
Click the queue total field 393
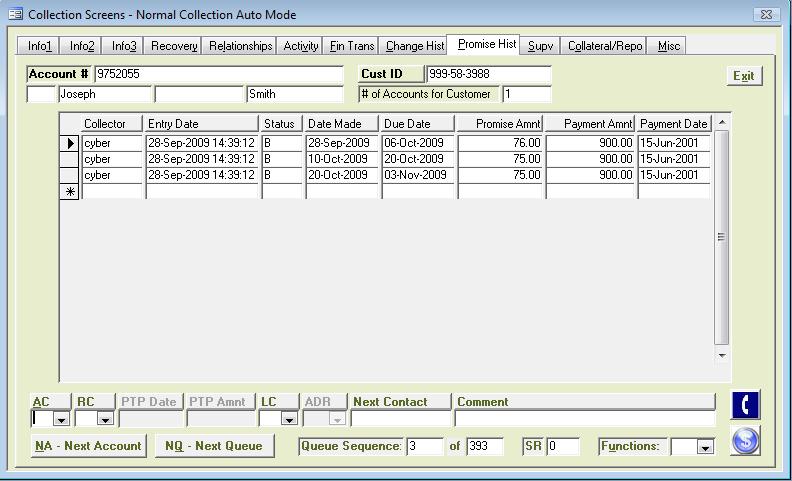484,446
